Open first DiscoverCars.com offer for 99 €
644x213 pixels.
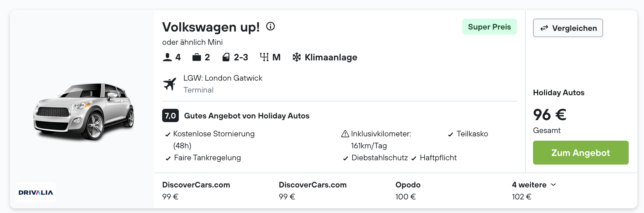point(196,190)
